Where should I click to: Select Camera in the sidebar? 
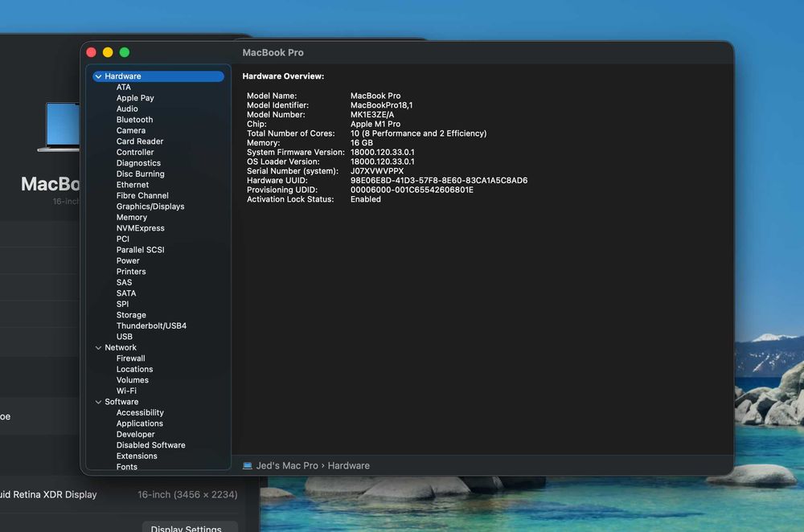[x=131, y=130]
